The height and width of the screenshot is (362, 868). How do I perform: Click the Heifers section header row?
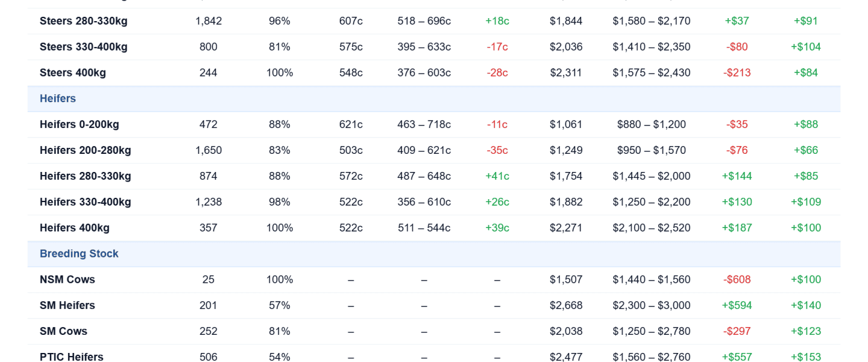(434, 98)
